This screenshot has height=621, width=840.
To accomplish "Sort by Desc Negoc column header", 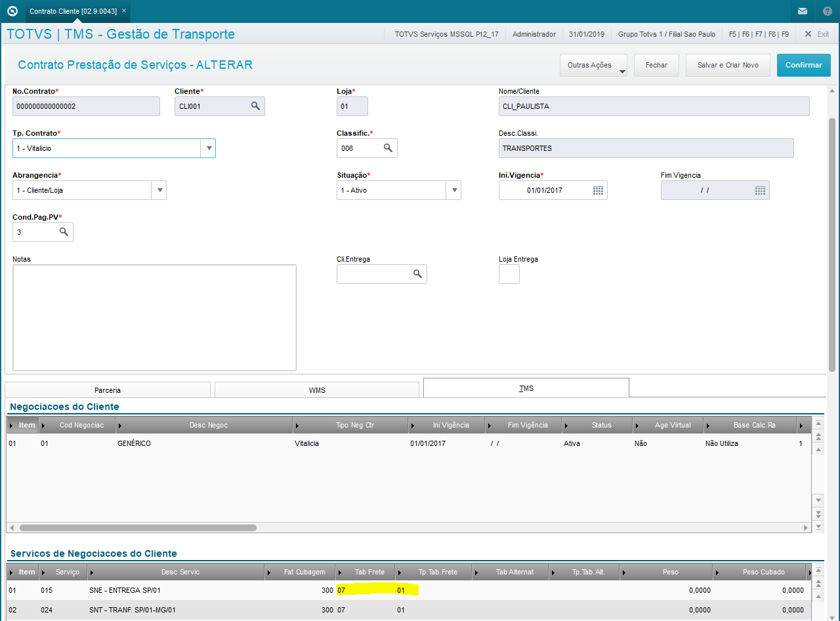I will [204, 425].
